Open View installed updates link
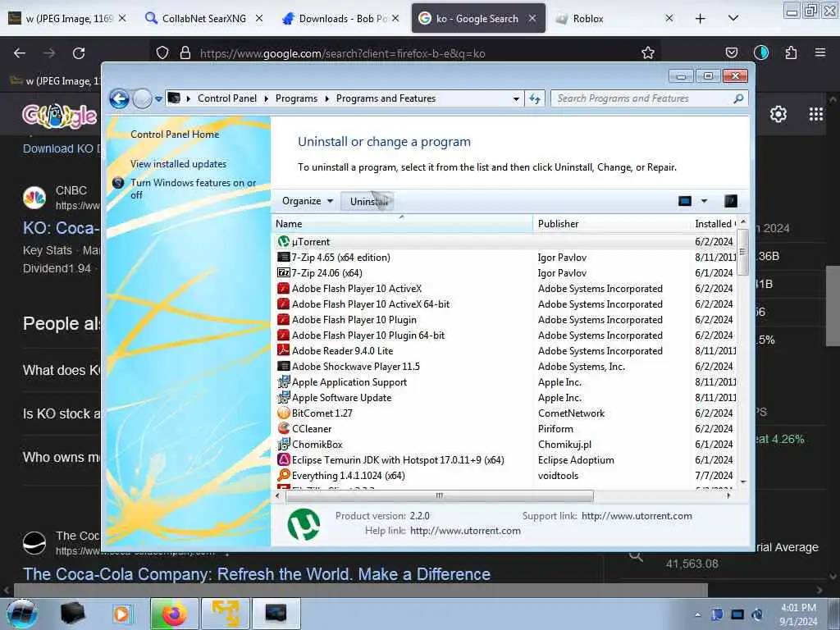The width and height of the screenshot is (840, 630). (x=178, y=164)
